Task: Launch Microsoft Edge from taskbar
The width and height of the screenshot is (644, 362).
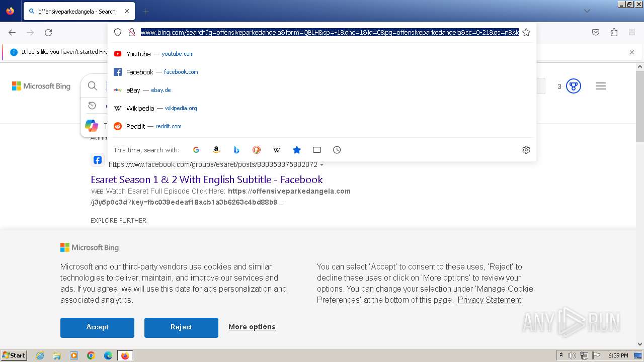Action: coord(108,355)
